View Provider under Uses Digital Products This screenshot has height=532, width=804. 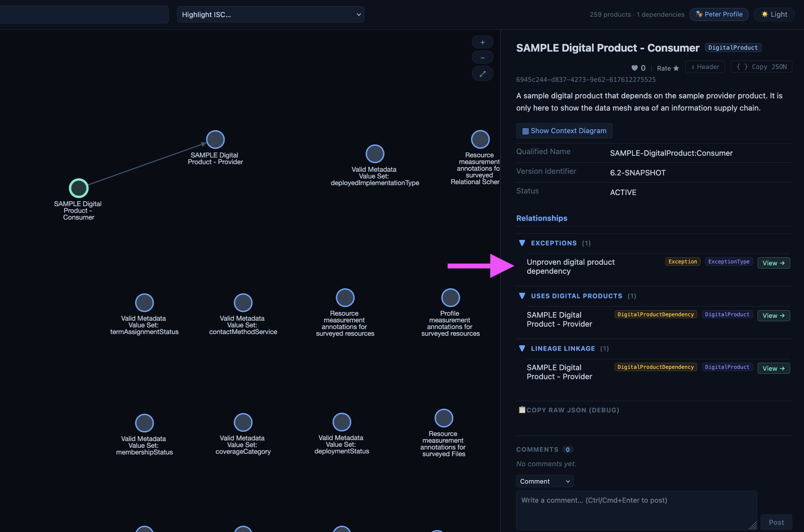coord(773,316)
